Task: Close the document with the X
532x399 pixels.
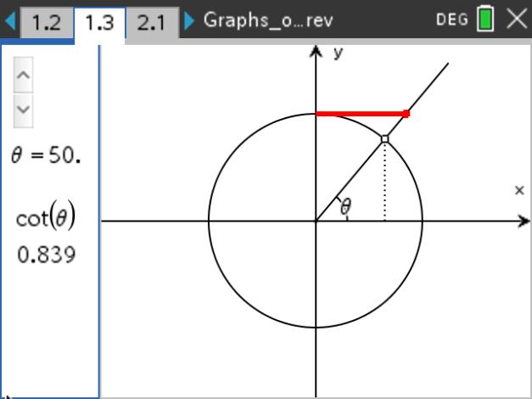Action: point(516,21)
